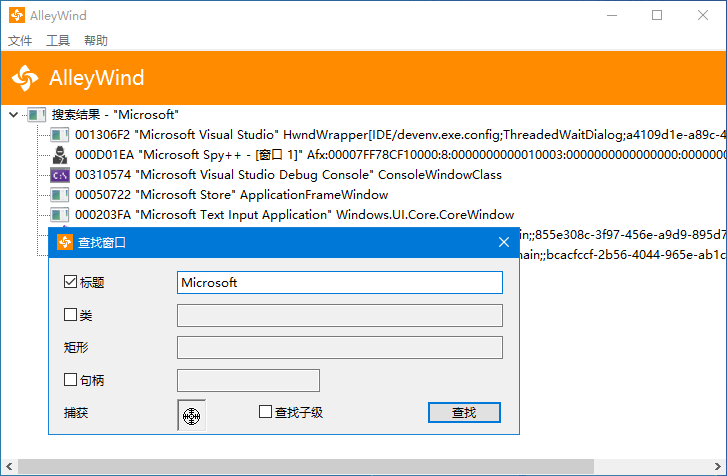
Task: Collapse the 搜索结果 tree node
Action: tap(13, 115)
